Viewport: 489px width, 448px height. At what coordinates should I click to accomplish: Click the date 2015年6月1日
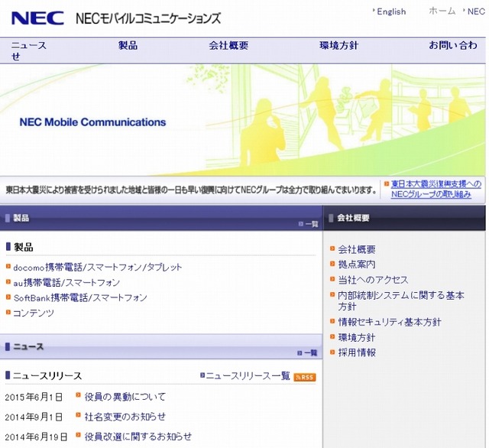(34, 397)
